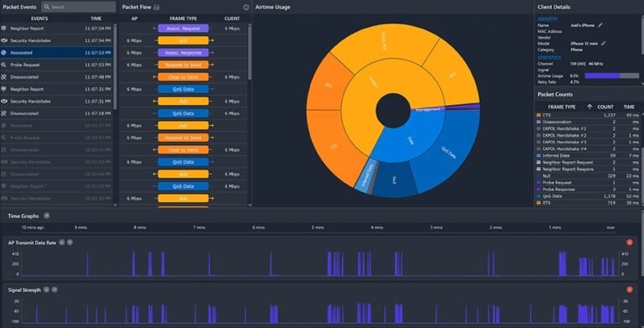The width and height of the screenshot is (644, 328).
Task: Select the CTS row in Packet Counts
Action: [588, 115]
